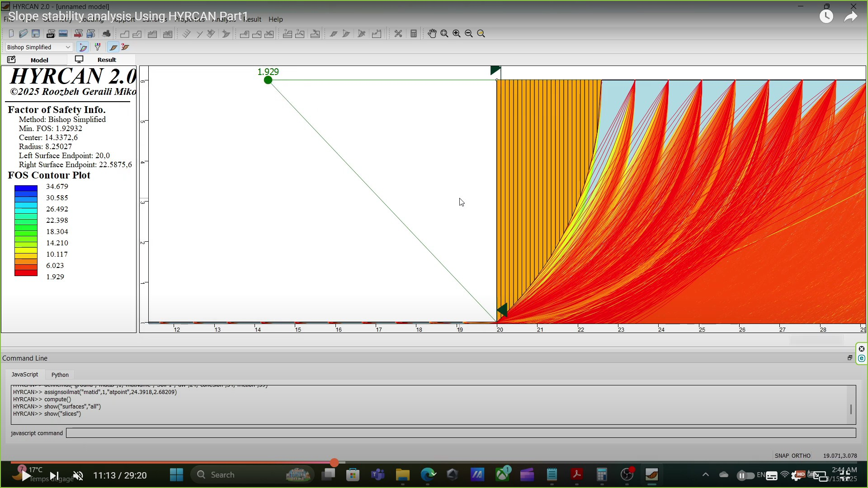Click the Open file folder icon
This screenshot has height=488, width=868.
pos(24,33)
